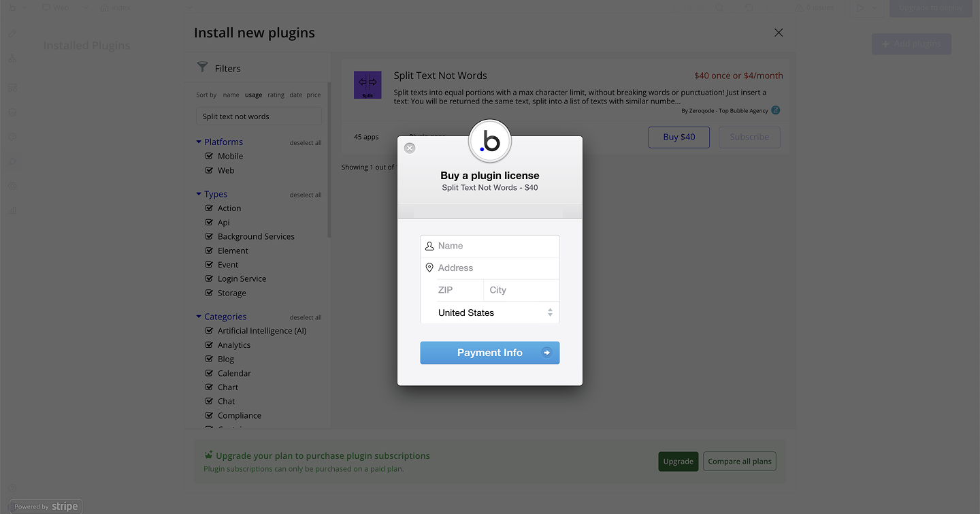Click the Payment Info button
Screen dimensions: 980x514
coord(490,353)
